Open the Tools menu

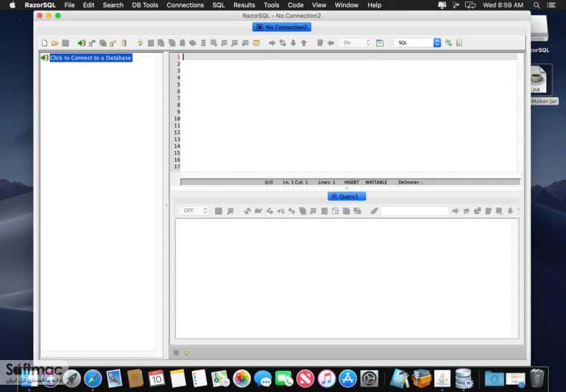272,5
